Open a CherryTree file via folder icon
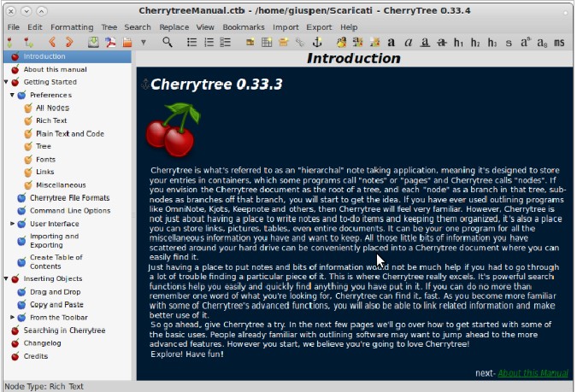 click(127, 43)
